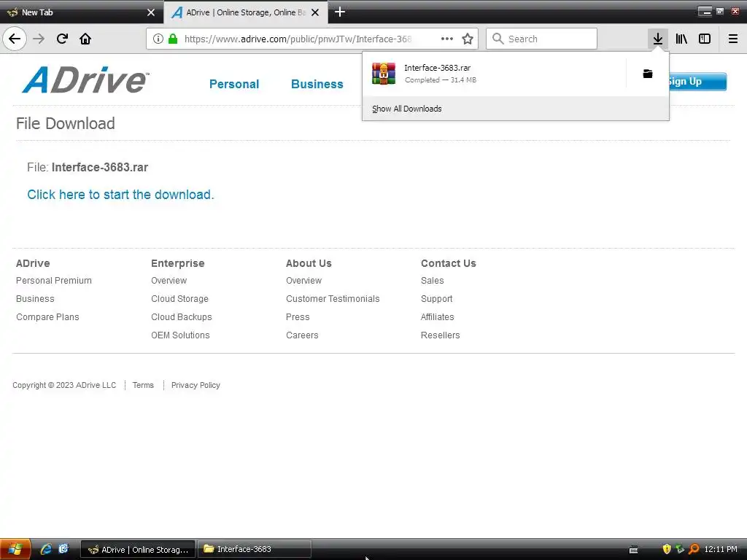Show site information icon in address bar
Screen dimensions: 747x560
click(x=158, y=39)
